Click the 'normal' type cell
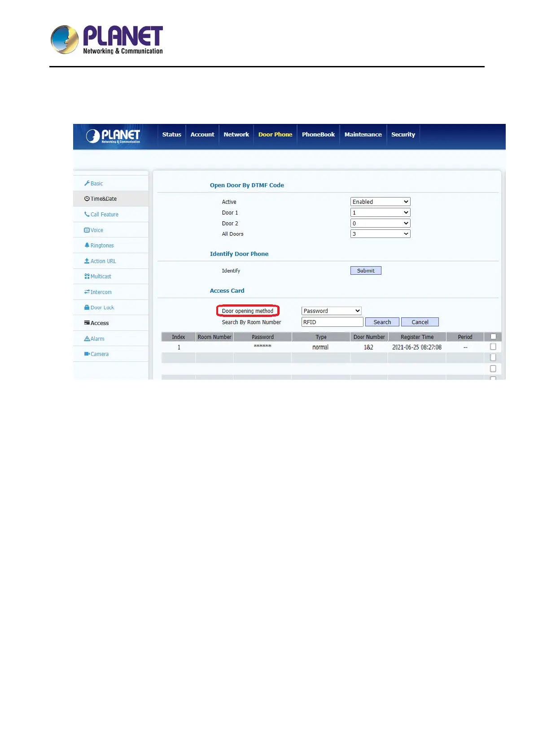This screenshot has width=534, height=756. pos(320,347)
